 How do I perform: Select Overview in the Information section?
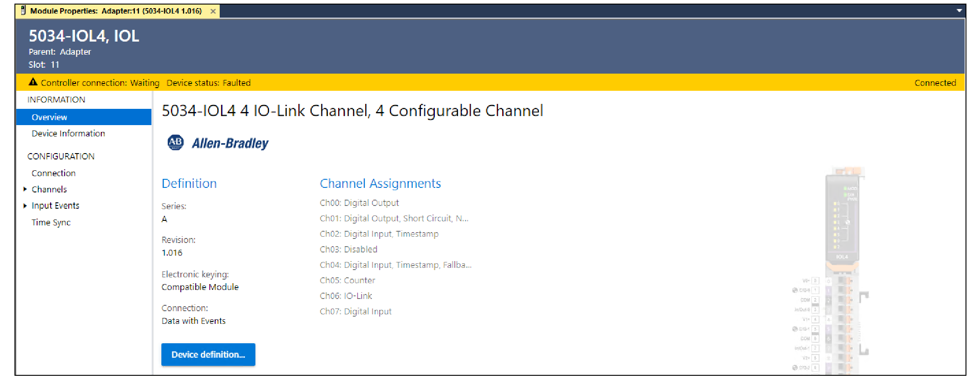click(49, 117)
